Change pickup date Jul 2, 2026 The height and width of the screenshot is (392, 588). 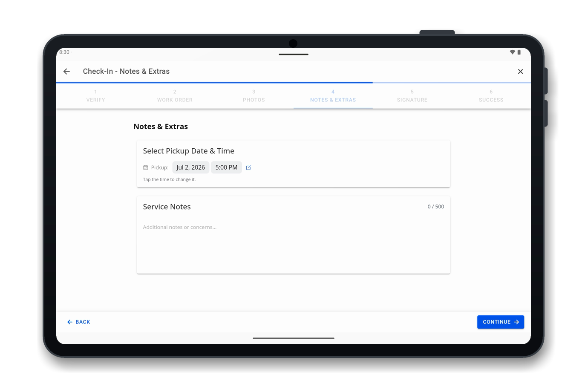(191, 167)
